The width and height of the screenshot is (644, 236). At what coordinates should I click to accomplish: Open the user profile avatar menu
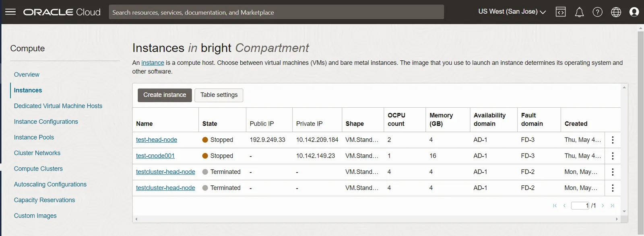pyautogui.click(x=634, y=12)
